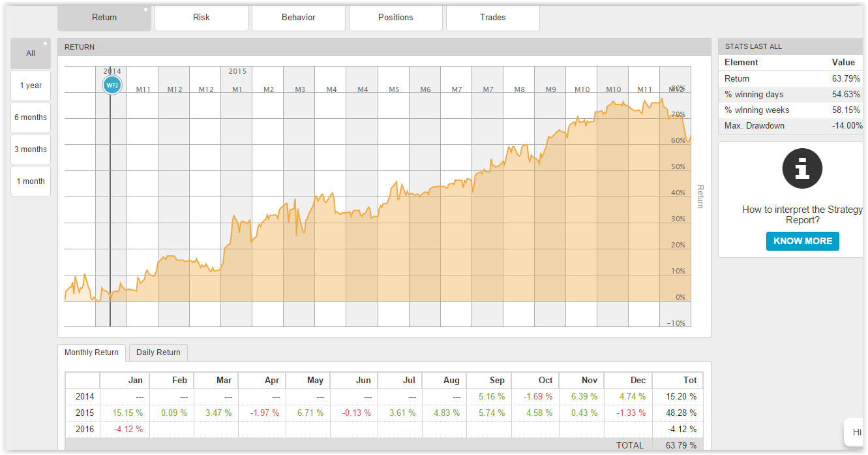Select the All time range
Screen dimensions: 868x455
[31, 54]
